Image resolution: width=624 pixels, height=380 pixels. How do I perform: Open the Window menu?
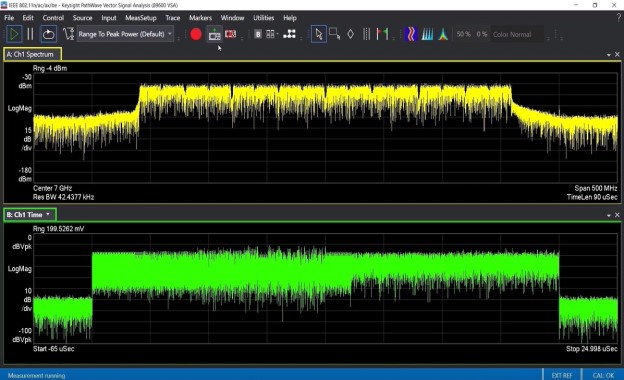coord(232,18)
